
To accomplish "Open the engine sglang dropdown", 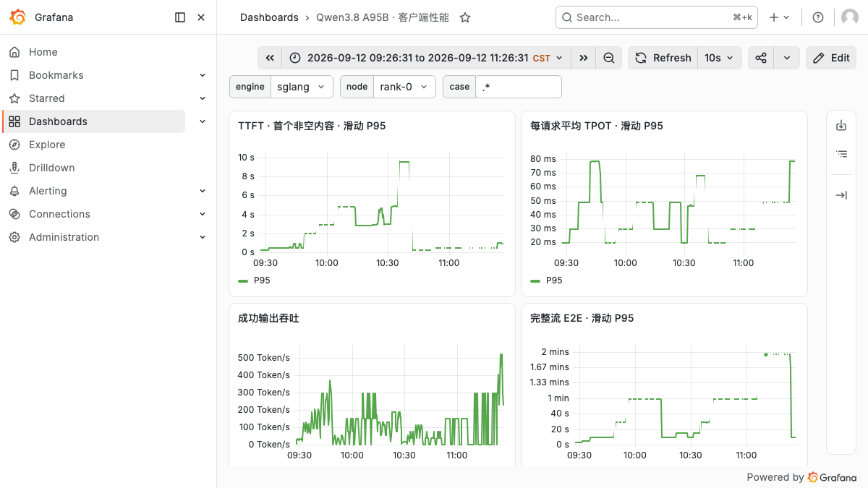I will click(x=302, y=87).
